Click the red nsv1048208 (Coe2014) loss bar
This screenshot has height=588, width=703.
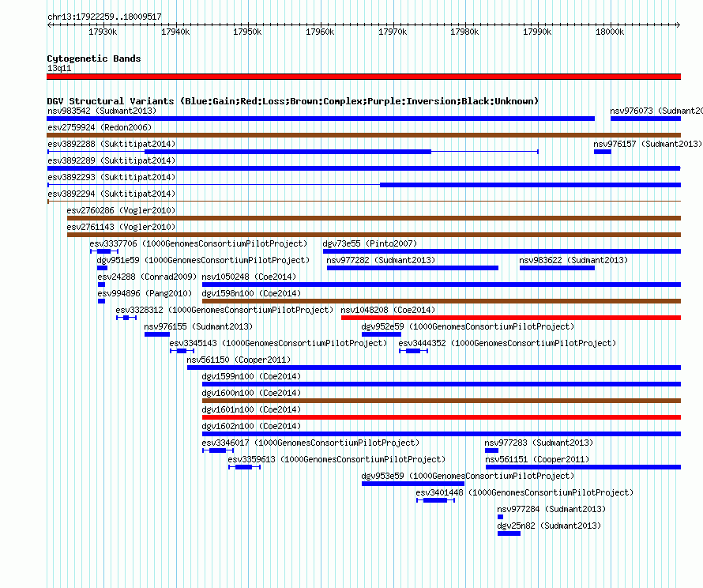[510, 318]
